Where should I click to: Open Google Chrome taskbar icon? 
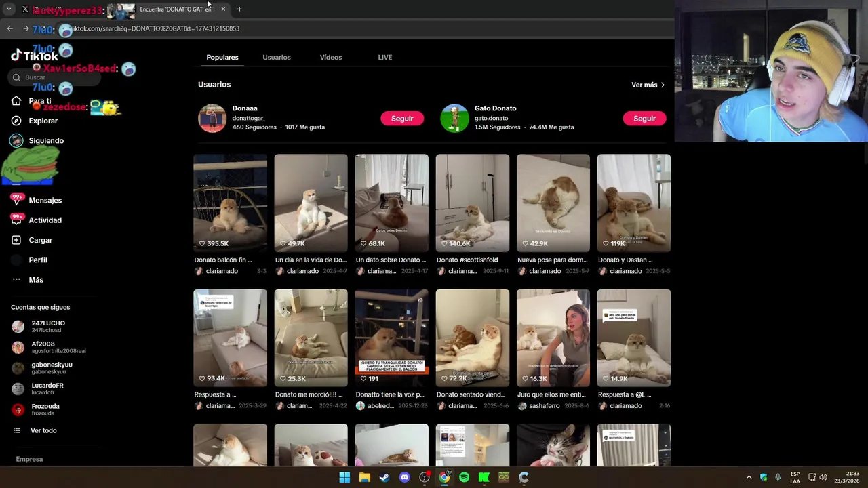[x=444, y=477]
